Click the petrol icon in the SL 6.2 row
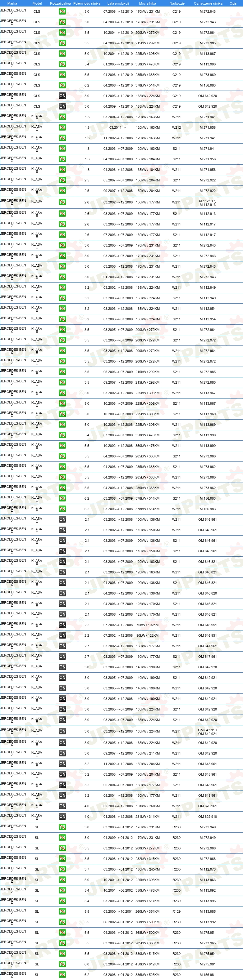Viewport: 243px width, 980px height. [x=62, y=975]
